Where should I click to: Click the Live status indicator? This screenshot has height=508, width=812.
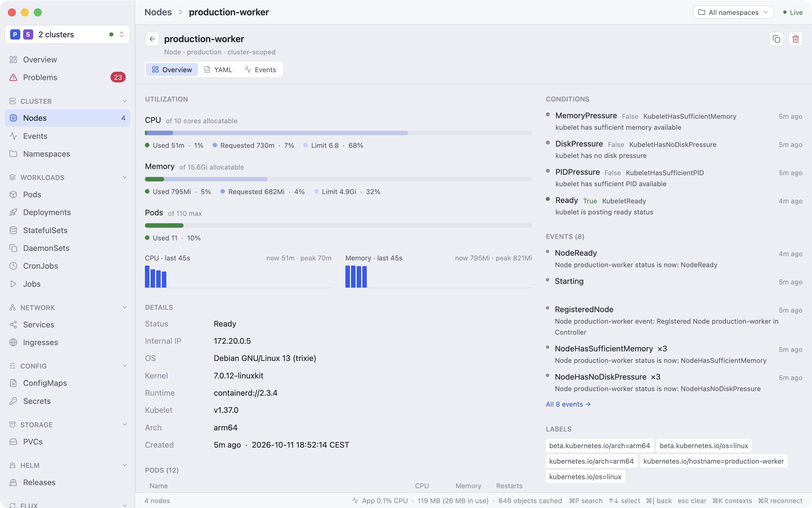(x=793, y=12)
